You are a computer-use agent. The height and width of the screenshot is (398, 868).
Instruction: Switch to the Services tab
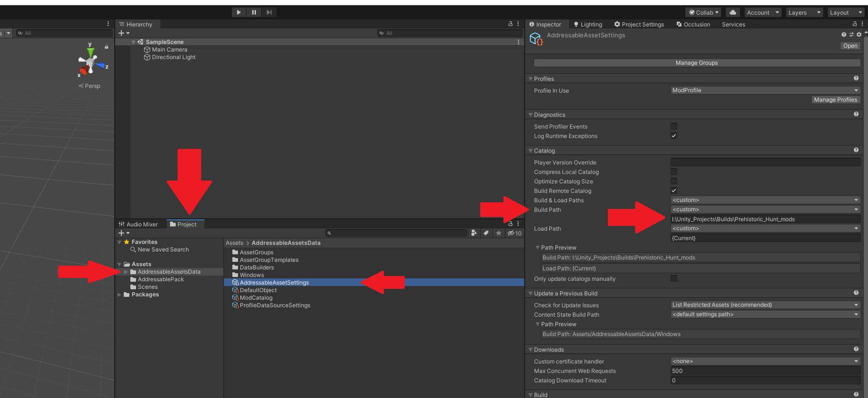pos(733,24)
